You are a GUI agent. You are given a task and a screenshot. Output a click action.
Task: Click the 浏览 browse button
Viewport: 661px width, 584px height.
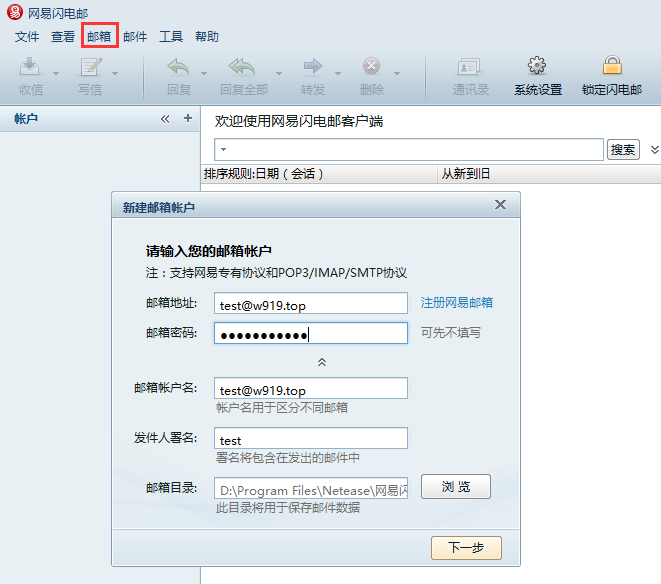pos(456,487)
